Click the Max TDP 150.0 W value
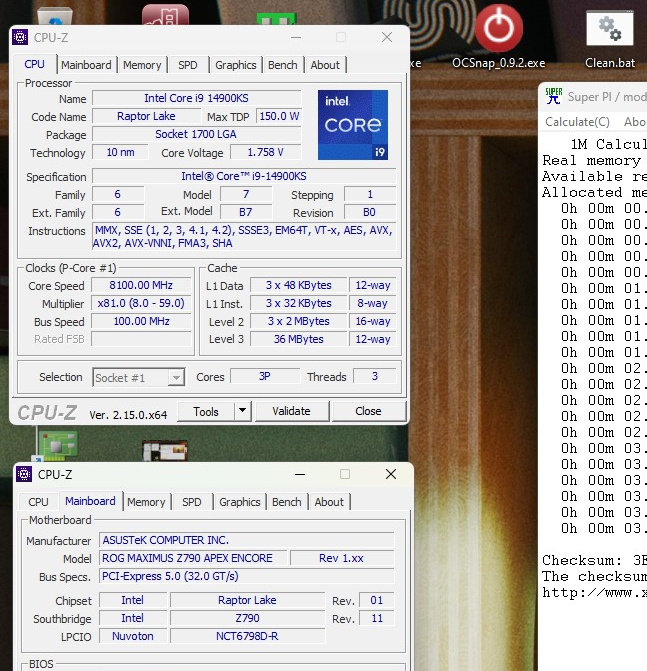Viewport: 647px width, 671px height. [x=279, y=116]
